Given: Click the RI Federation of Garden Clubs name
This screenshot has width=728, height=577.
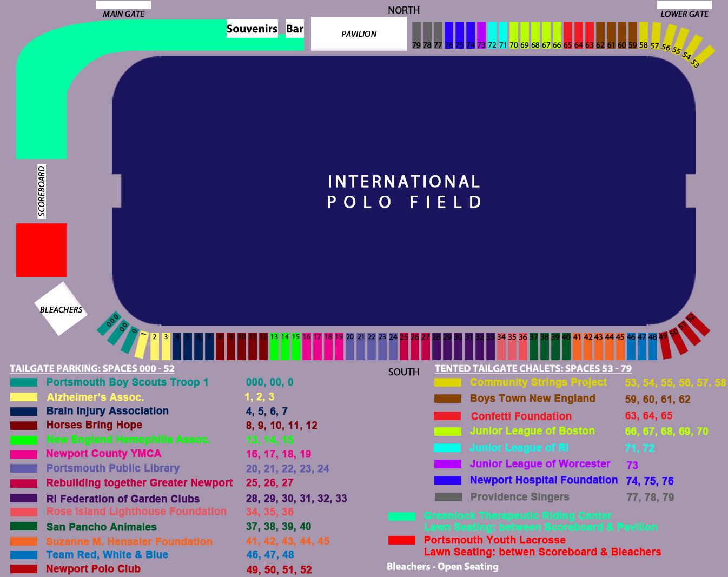Looking at the screenshot, I should click(x=123, y=499).
